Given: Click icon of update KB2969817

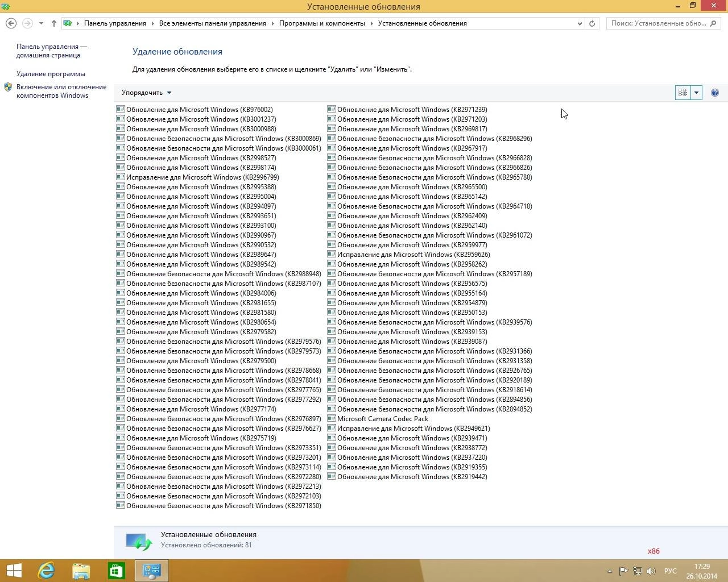Looking at the screenshot, I should tap(331, 129).
